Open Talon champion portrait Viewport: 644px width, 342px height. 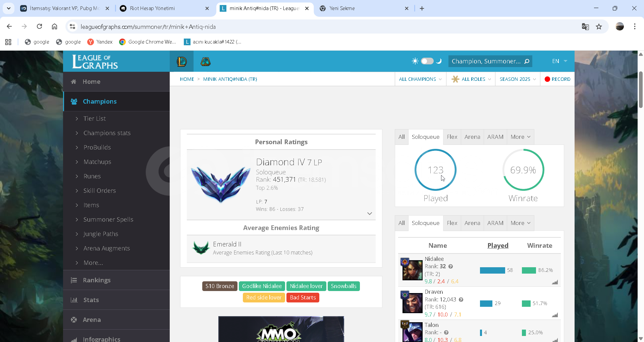(x=412, y=332)
